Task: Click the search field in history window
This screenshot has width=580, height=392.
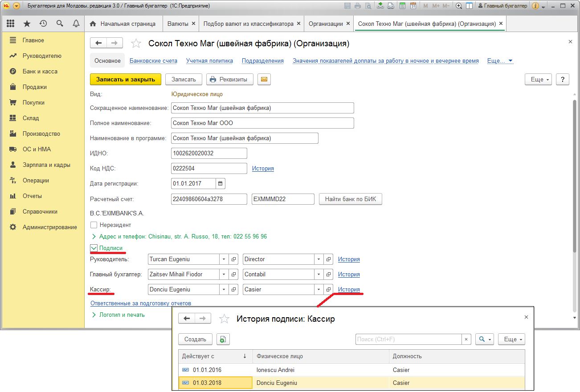Action: tap(408, 339)
